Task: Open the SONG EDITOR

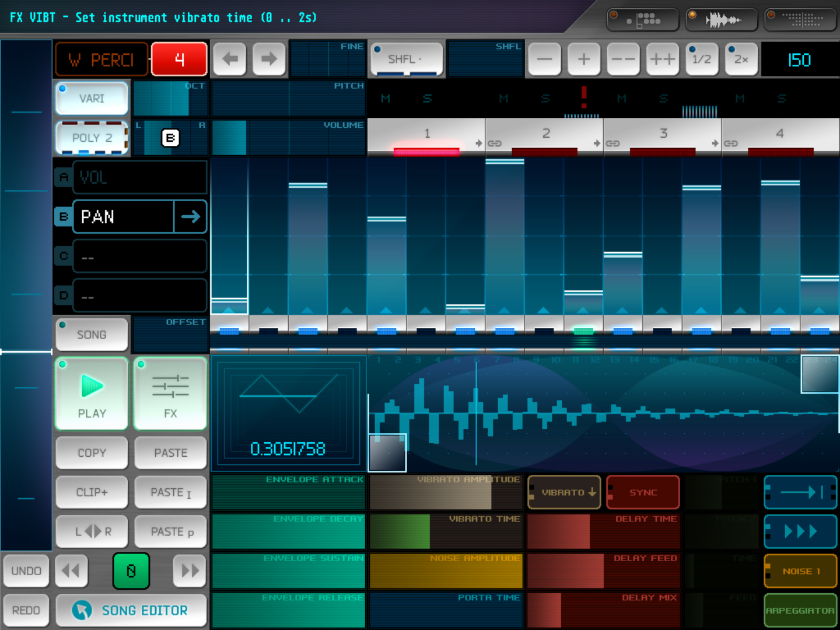Action: coord(131,610)
